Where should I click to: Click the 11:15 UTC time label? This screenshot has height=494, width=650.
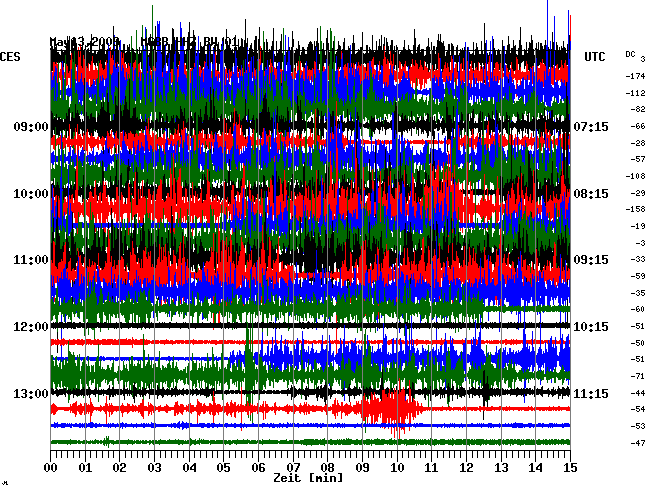tap(591, 393)
